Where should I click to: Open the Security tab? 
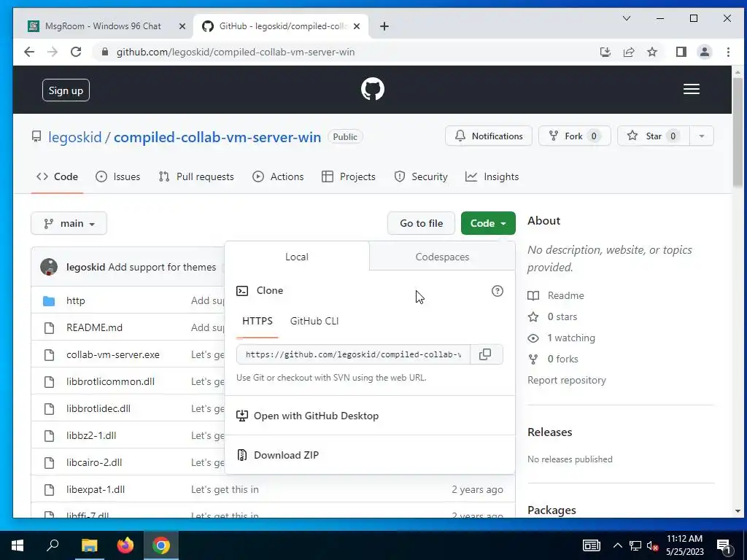(421, 176)
